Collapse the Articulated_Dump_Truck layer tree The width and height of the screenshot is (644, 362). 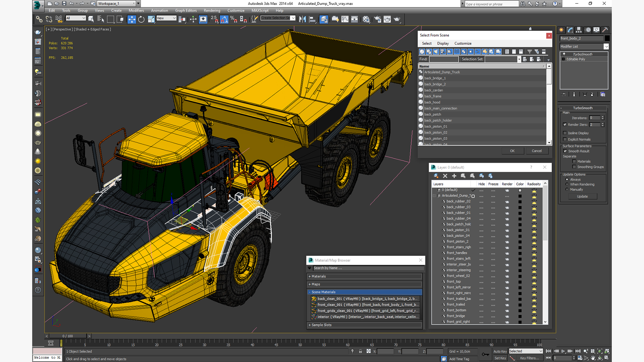(434, 196)
